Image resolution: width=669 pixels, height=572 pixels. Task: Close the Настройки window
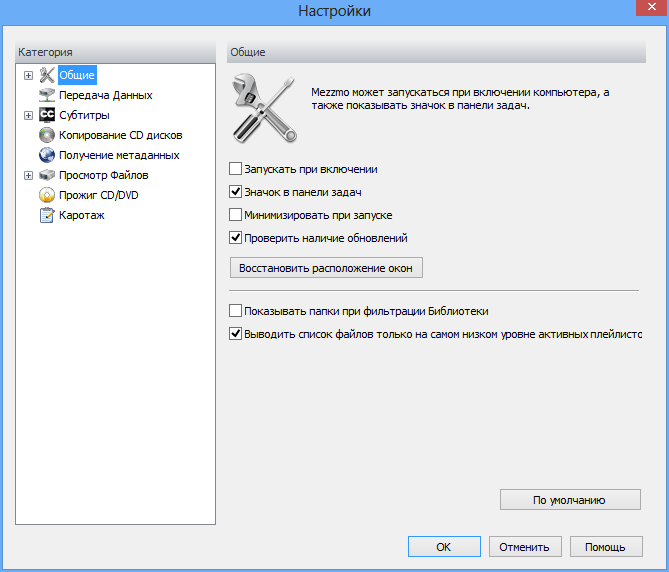tap(652, 8)
